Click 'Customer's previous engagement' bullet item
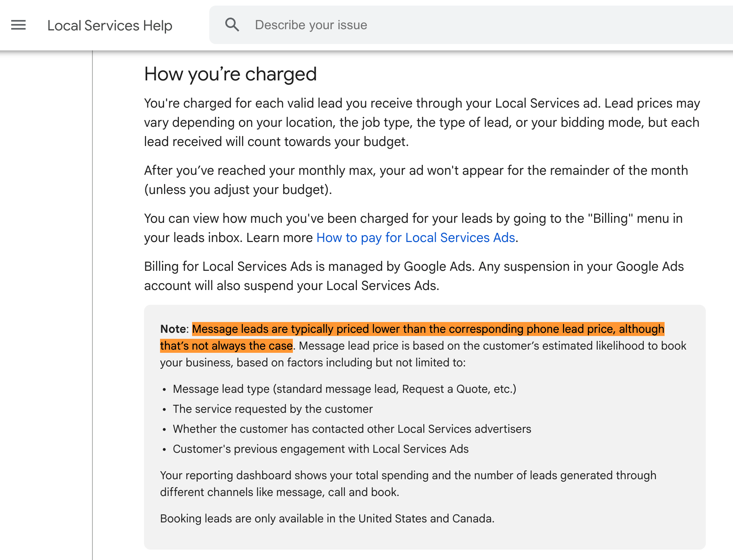733x560 pixels. [x=320, y=449]
